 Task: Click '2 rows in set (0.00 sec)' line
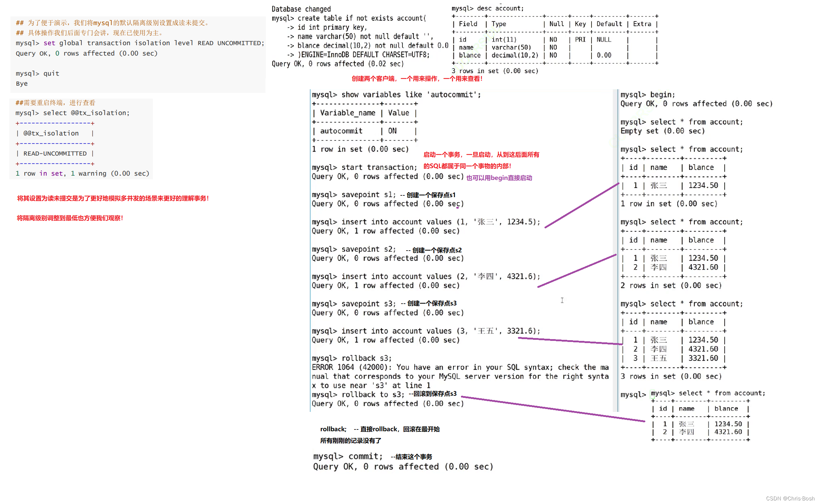pos(671,286)
